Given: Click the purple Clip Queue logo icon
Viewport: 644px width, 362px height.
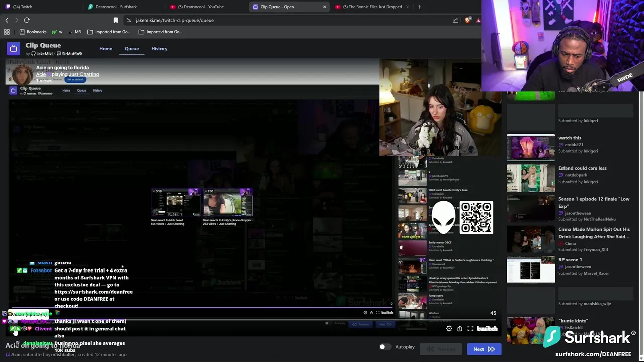Looking at the screenshot, I should pyautogui.click(x=14, y=49).
